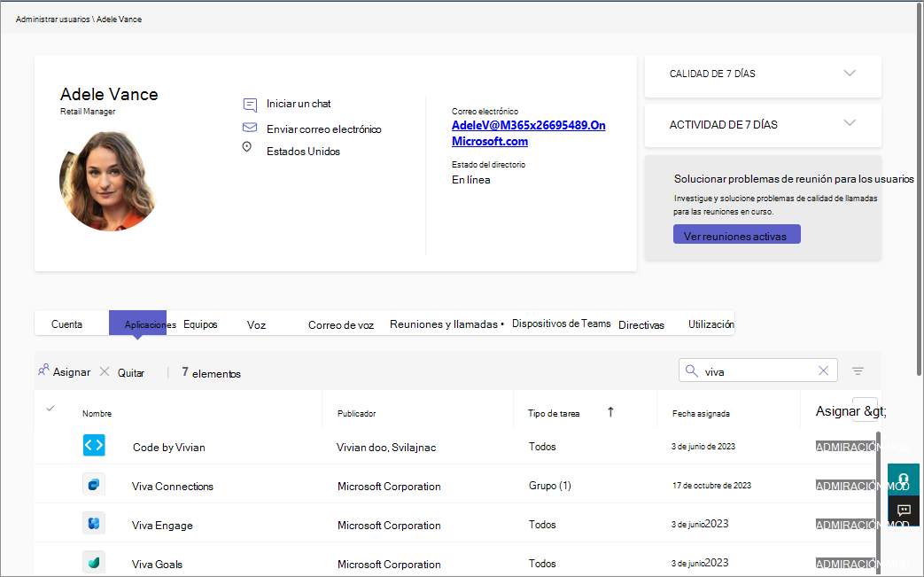Click the headset support icon on right edge
Image resolution: width=924 pixels, height=577 pixels.
click(x=903, y=480)
